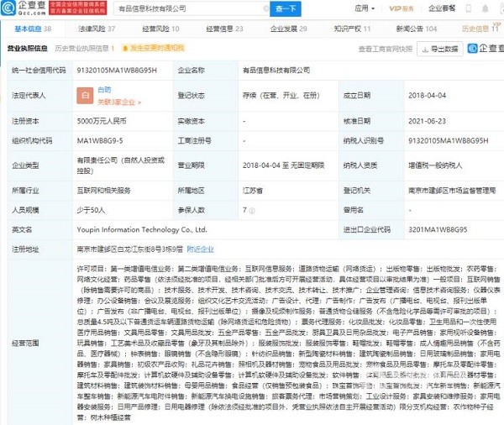Viewport: 504px width, 425px height.
Task: Switch to the 基本信息 38 tab
Action: [x=33, y=29]
